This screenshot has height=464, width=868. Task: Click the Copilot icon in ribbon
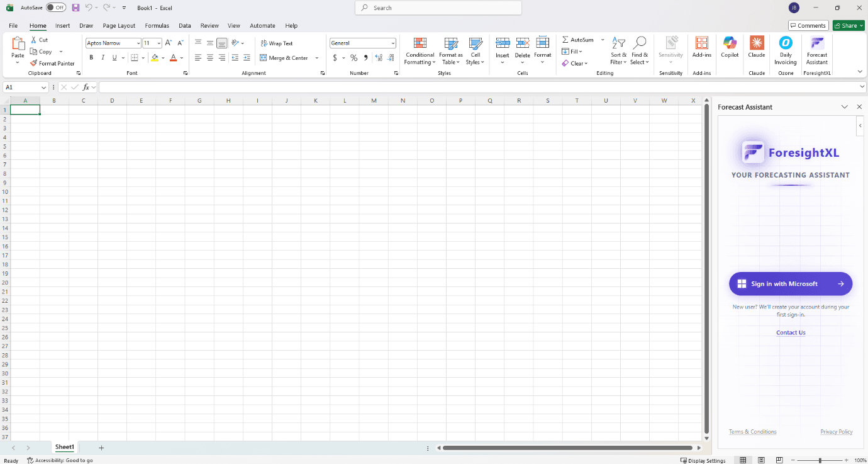pos(730,43)
